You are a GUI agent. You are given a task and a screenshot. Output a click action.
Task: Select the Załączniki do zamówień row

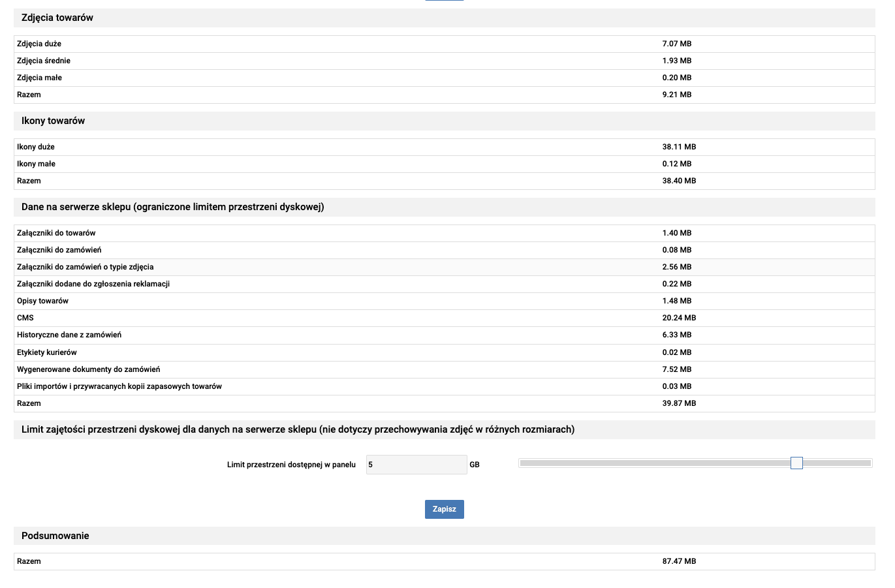point(444,250)
